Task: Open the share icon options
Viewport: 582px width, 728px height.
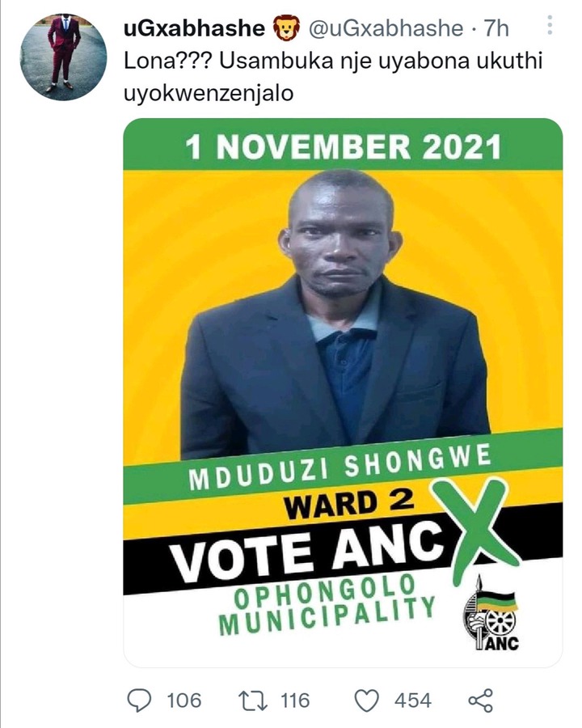Action: coord(480,700)
